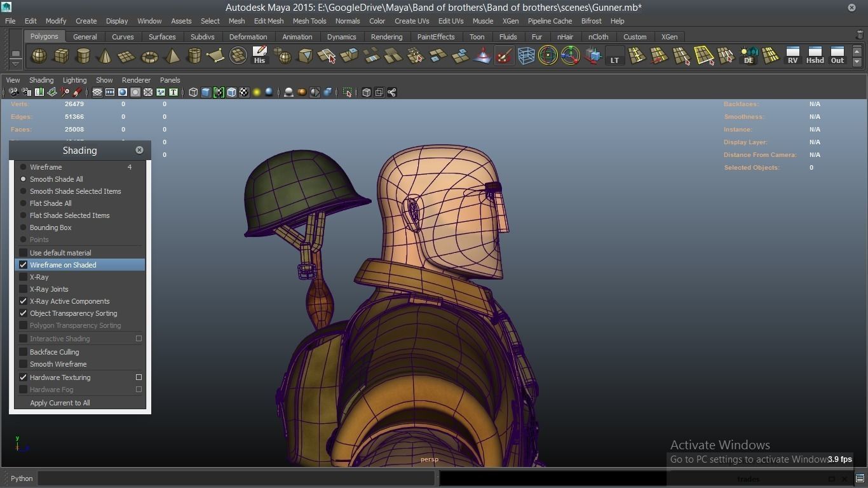
Task: Switch to the Rendering shelf tab
Action: [x=386, y=37]
